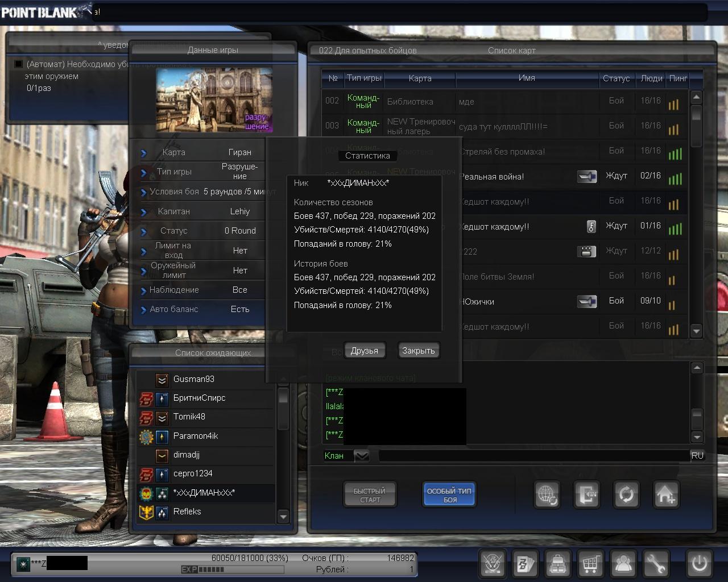This screenshot has height=582, width=728.
Task: Sort rooms by № column header
Action: [x=333, y=78]
